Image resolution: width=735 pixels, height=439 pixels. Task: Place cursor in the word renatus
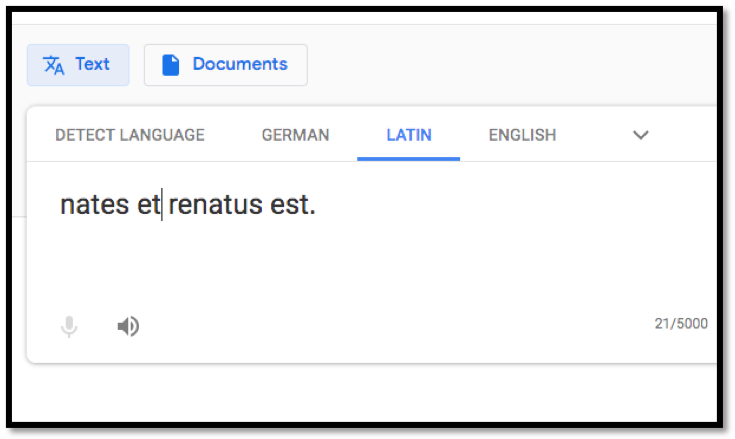215,205
